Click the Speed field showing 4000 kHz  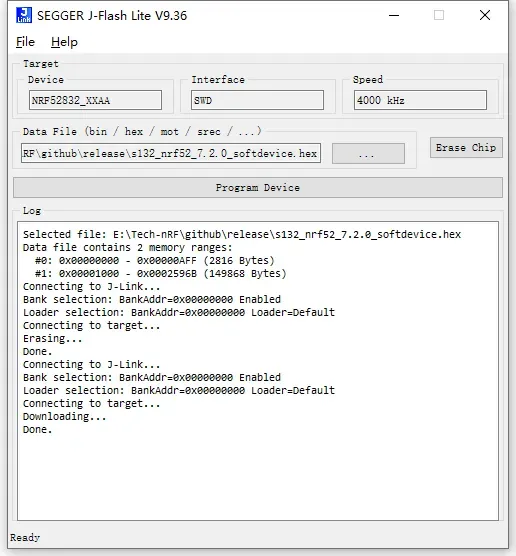click(x=420, y=100)
